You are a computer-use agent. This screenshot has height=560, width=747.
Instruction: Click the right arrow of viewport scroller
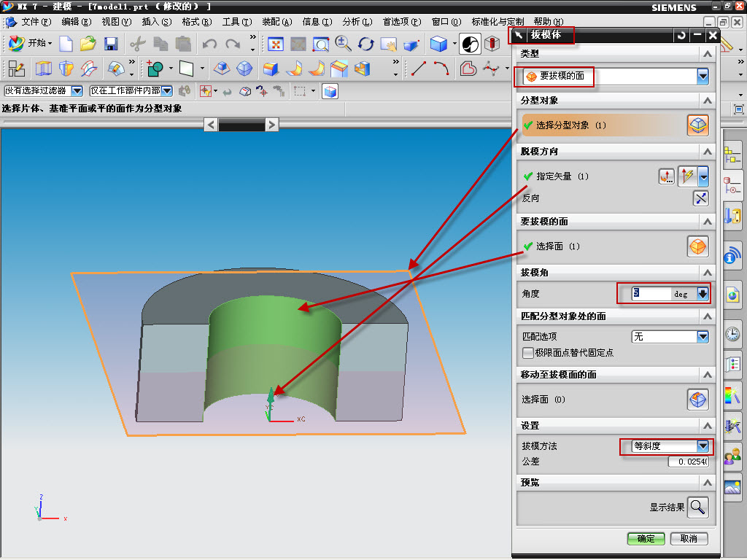point(271,125)
